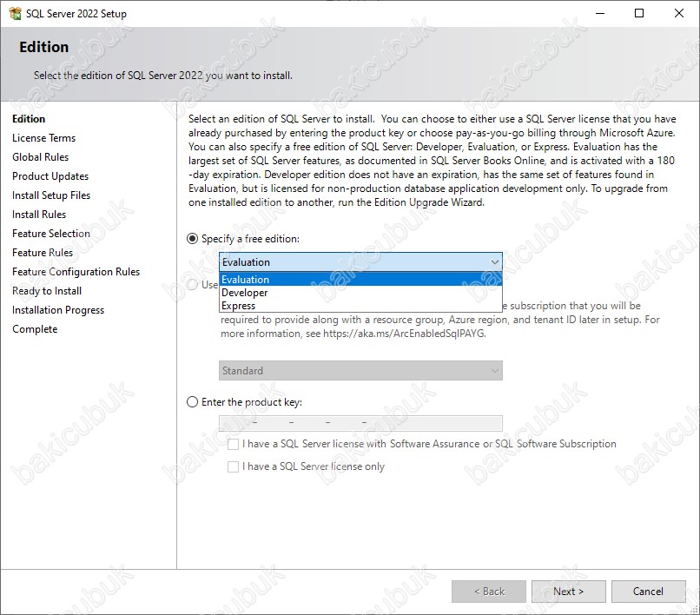Minimize the SQL Server 2022 Setup window
The image size is (700, 615).
[600, 13]
